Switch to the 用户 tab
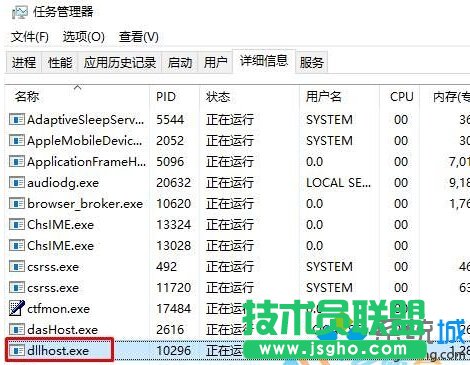The height and width of the screenshot is (365, 470). pos(215,62)
